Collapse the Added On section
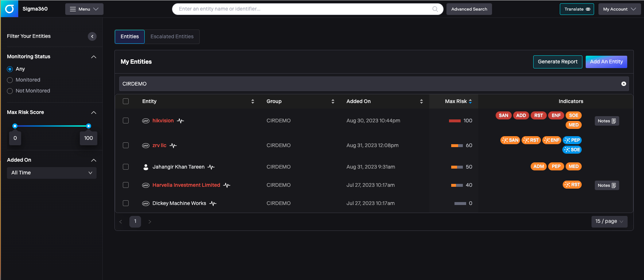The height and width of the screenshot is (280, 644). [94, 160]
